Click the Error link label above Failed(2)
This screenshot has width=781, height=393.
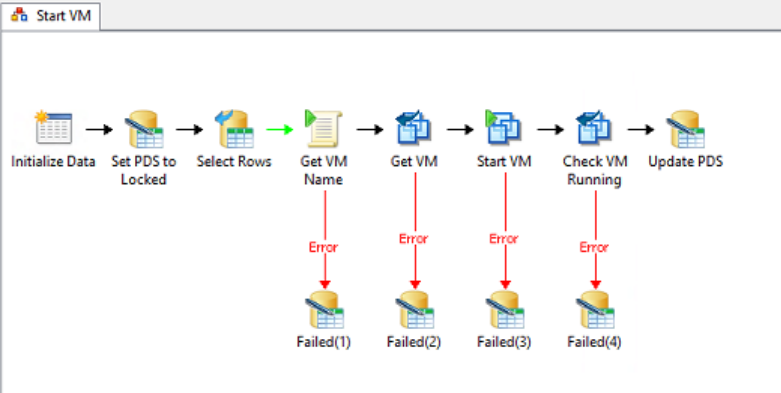coord(414,239)
